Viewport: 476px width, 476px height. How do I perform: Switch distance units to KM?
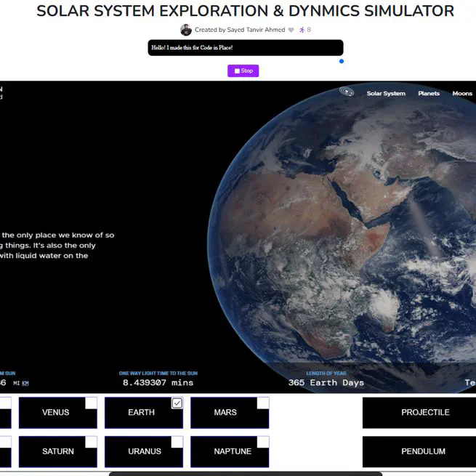(25, 383)
